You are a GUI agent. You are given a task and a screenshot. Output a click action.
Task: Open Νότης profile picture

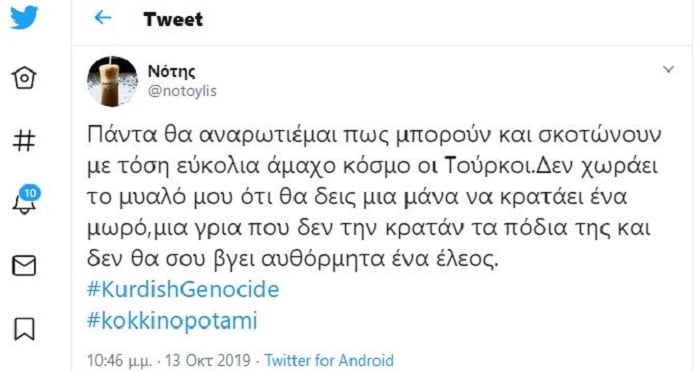(112, 81)
